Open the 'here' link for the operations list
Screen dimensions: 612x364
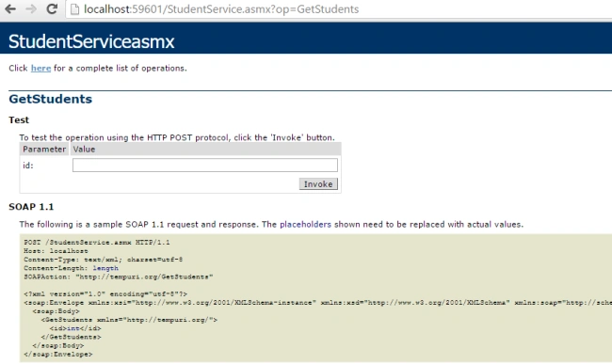click(41, 69)
